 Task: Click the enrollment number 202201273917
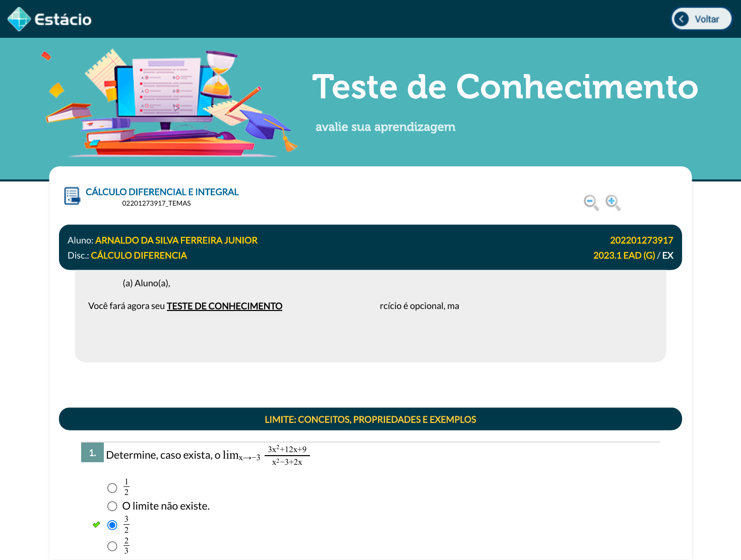pyautogui.click(x=641, y=240)
